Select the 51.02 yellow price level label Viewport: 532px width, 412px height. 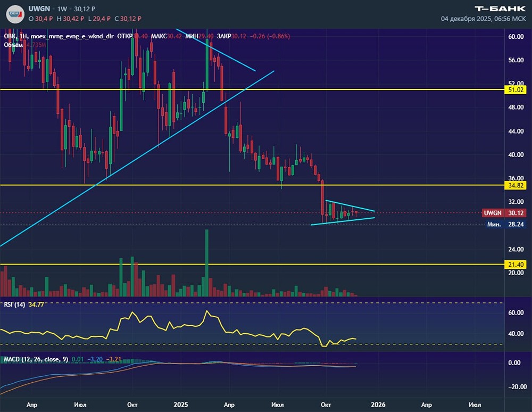(516, 89)
